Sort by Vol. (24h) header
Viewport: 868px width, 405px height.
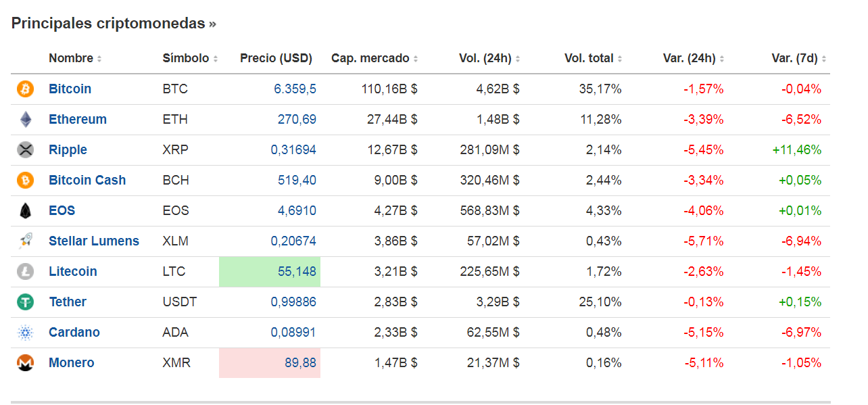pyautogui.click(x=489, y=59)
